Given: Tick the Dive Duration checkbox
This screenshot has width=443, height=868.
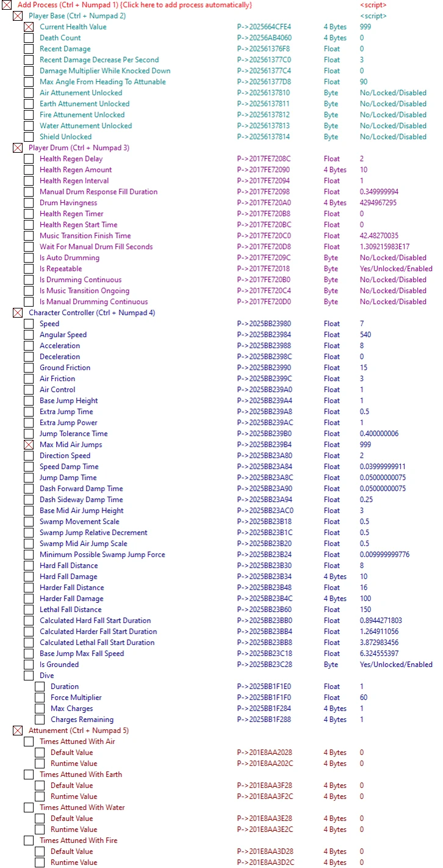Looking at the screenshot, I should [40, 687].
